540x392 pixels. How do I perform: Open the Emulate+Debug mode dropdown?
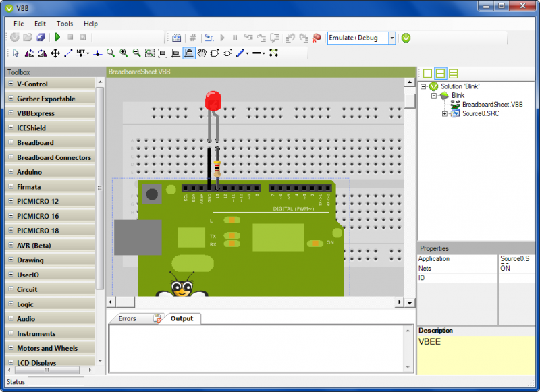(x=391, y=38)
